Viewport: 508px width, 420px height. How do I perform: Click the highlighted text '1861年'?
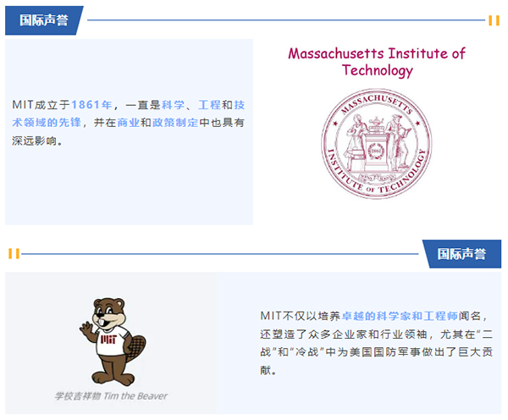(91, 105)
